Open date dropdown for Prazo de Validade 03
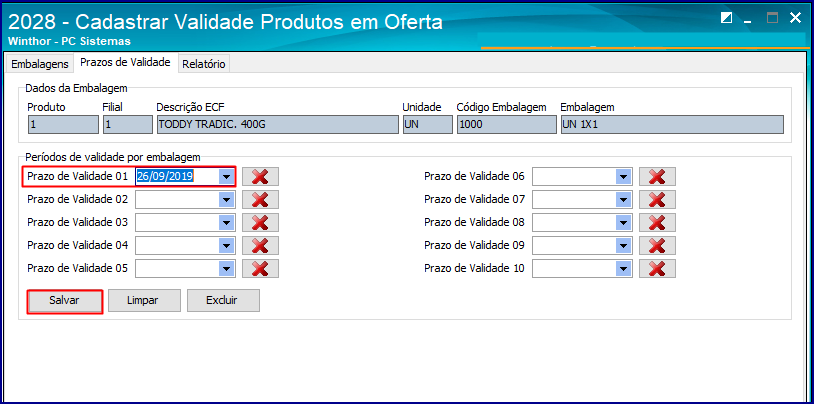814x404 pixels. 226,222
